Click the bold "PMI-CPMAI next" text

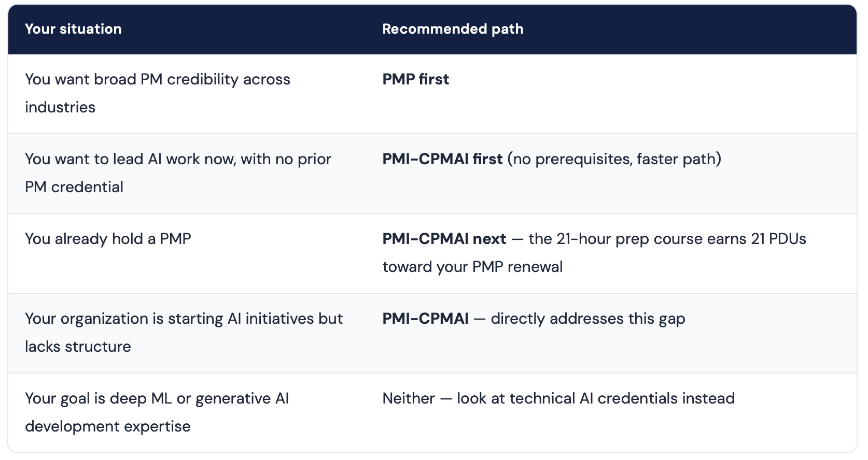444,239
